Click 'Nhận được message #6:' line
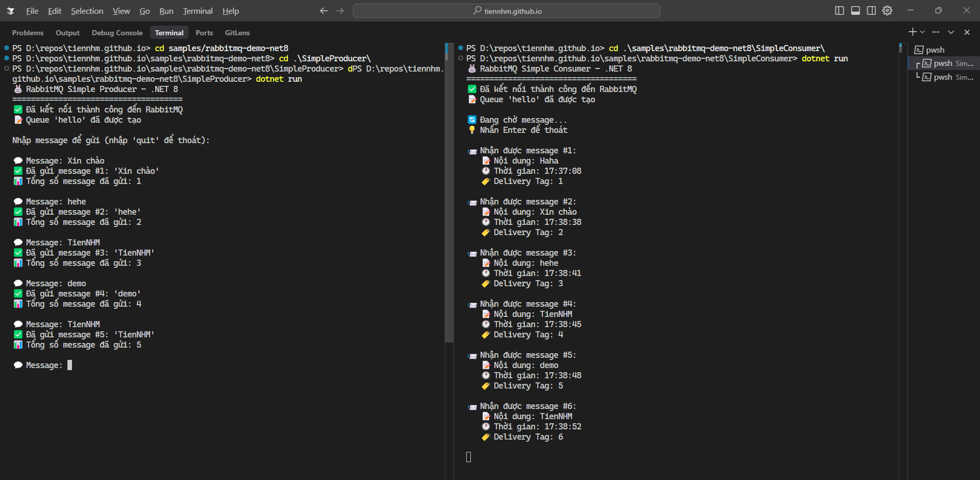The width and height of the screenshot is (980, 480). (x=522, y=406)
